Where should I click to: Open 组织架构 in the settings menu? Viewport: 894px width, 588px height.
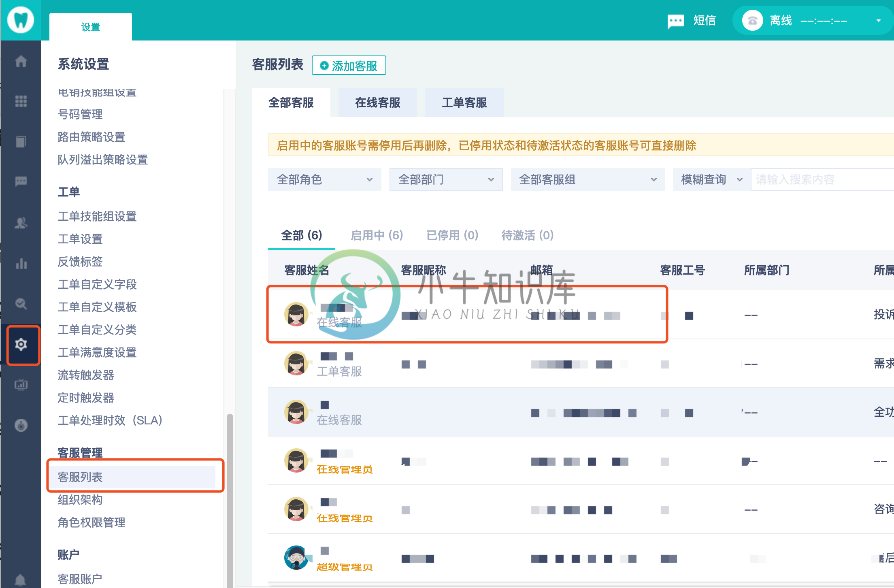[x=80, y=500]
